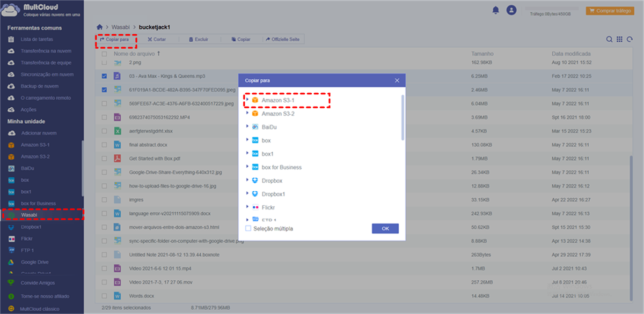Click Copiar toolbar button
This screenshot has height=314, width=644.
click(x=240, y=40)
